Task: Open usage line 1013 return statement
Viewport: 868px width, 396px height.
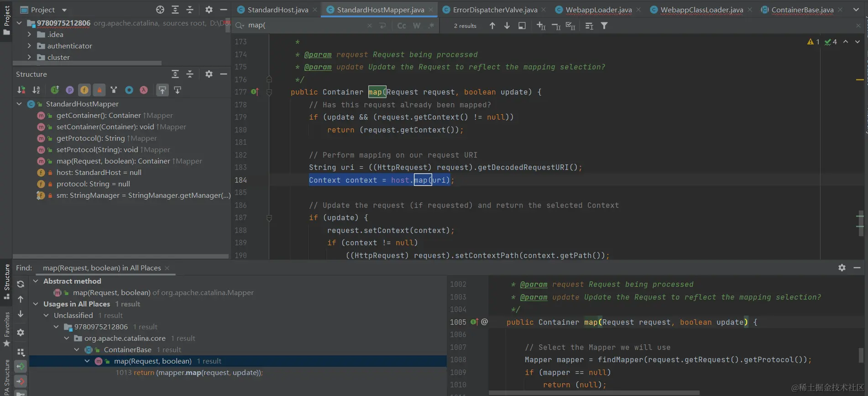Action: (189, 372)
